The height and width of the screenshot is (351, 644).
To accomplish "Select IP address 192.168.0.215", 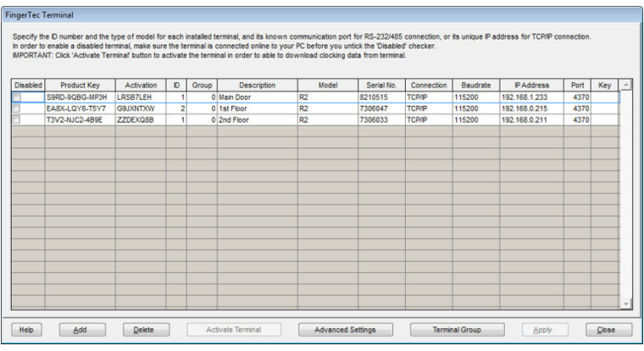I will (532, 109).
